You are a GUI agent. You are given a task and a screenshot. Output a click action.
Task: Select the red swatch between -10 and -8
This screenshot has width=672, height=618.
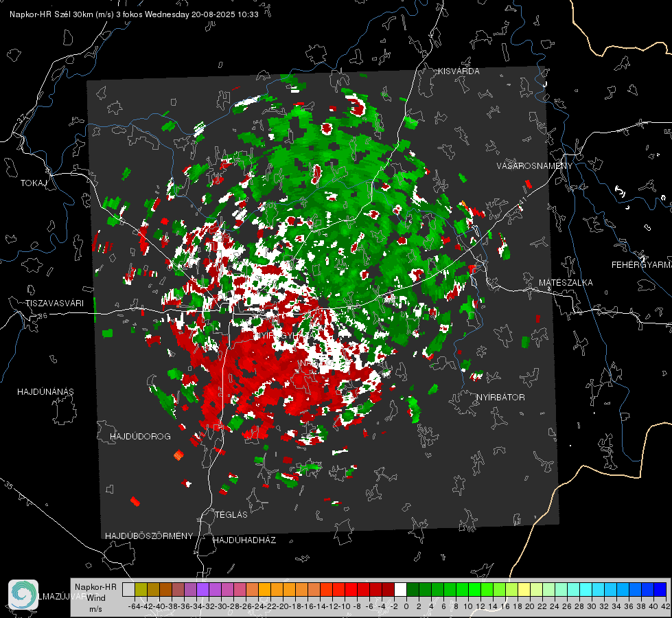pos(351,589)
